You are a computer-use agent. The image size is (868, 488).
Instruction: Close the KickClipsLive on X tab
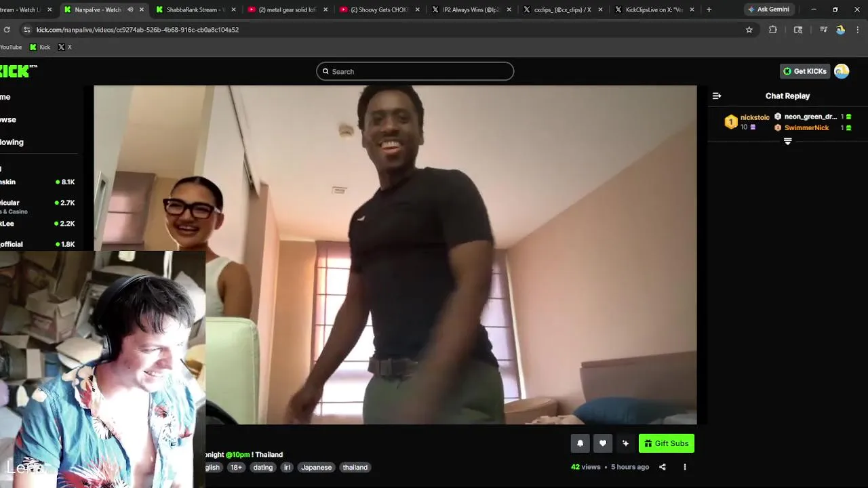click(x=692, y=9)
